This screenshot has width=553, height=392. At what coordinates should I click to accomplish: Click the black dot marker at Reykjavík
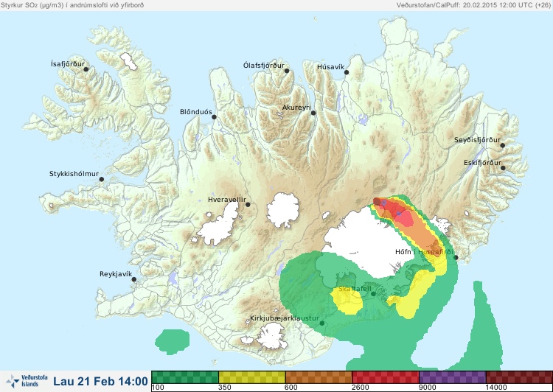(134, 279)
